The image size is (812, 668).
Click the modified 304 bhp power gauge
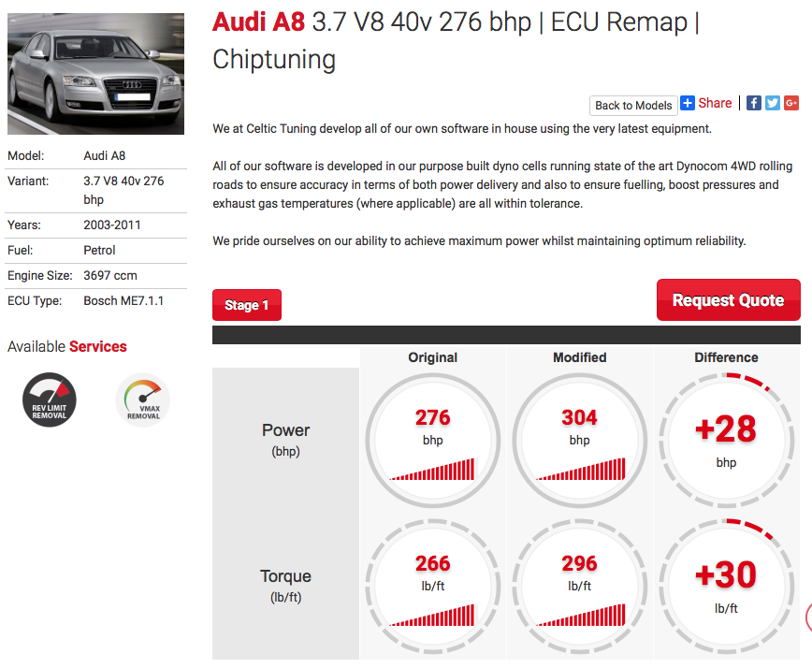click(579, 441)
